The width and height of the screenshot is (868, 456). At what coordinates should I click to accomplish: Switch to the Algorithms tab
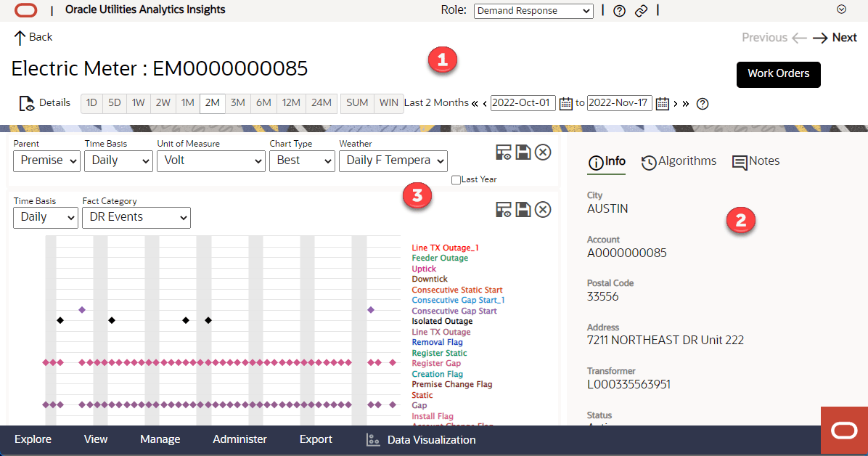[679, 162]
